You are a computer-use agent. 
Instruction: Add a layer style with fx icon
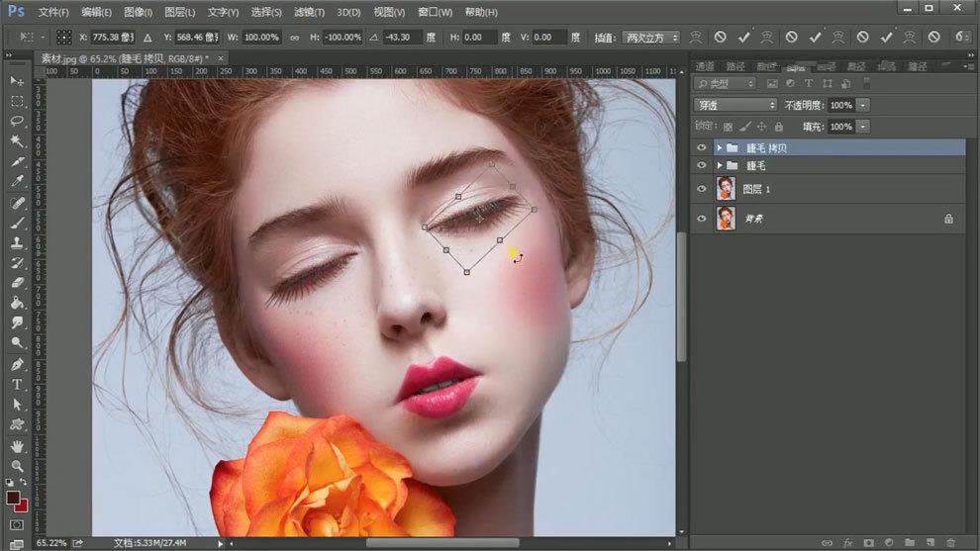[847, 542]
